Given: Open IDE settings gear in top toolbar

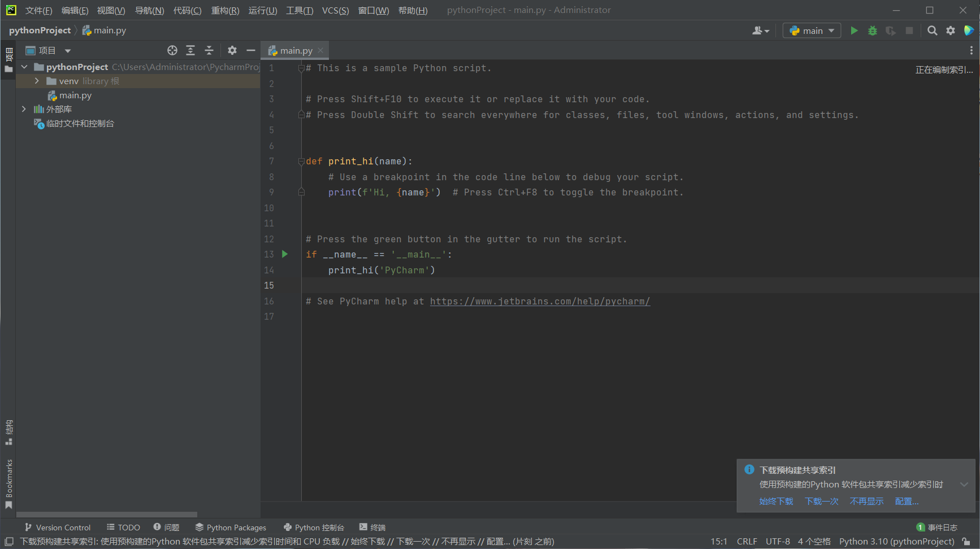Looking at the screenshot, I should coord(951,30).
